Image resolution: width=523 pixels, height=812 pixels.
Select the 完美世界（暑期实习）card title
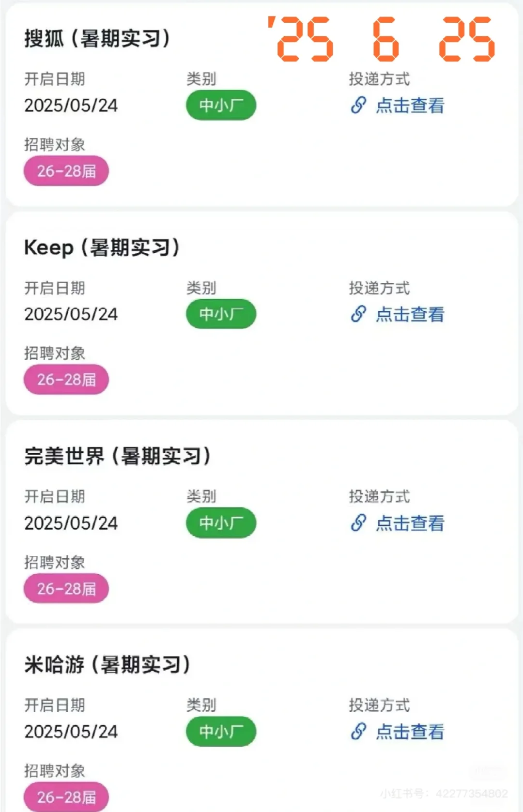[x=118, y=456]
